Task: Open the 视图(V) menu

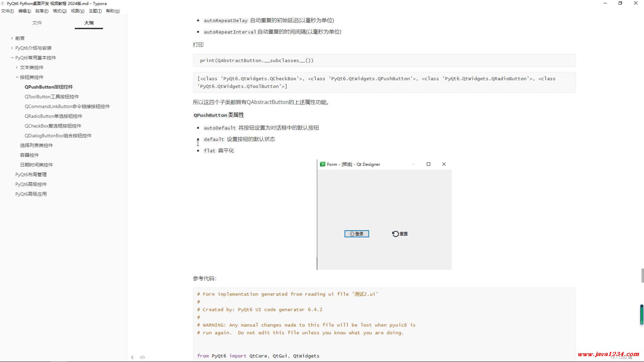Action: (77, 11)
